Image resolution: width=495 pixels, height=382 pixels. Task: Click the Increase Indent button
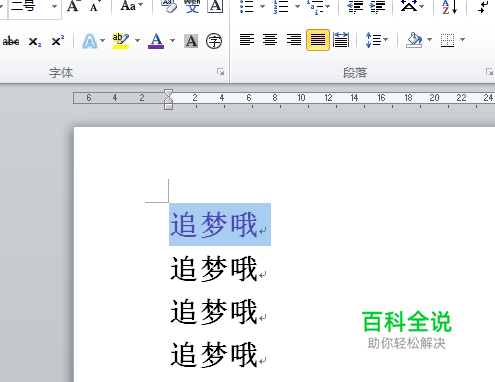pyautogui.click(x=377, y=6)
